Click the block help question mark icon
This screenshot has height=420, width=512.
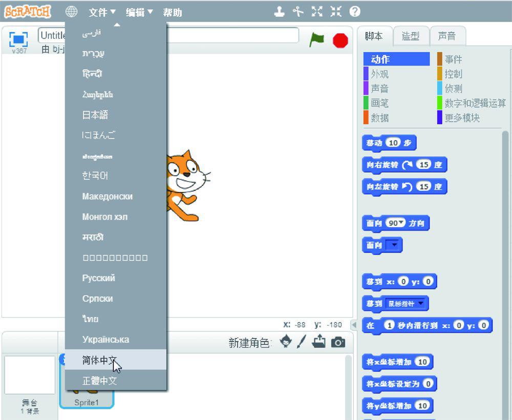coord(355,12)
